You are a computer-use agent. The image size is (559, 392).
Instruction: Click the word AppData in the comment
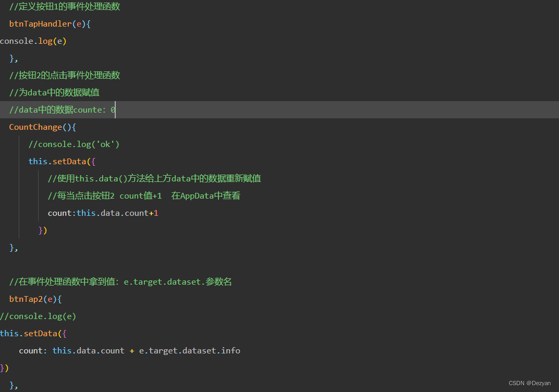pos(196,196)
